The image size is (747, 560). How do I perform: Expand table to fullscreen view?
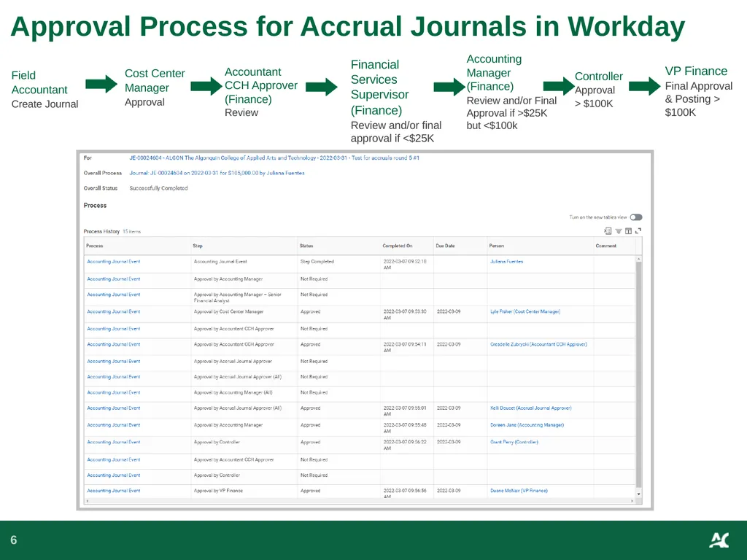pyautogui.click(x=638, y=231)
